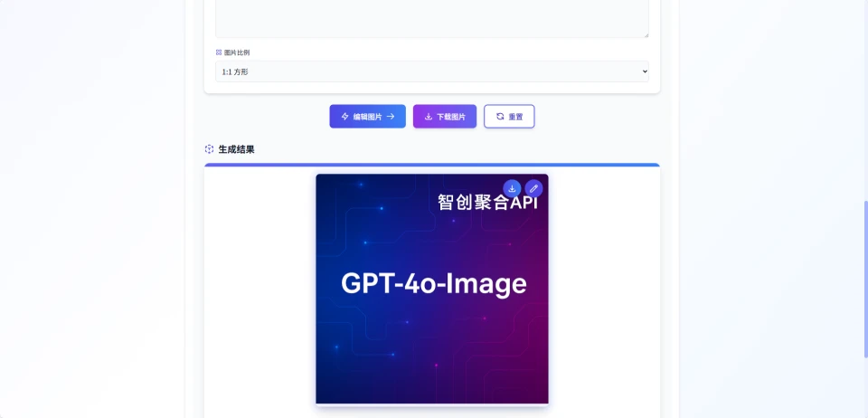
Task: Click the 下载图片 button
Action: click(445, 117)
